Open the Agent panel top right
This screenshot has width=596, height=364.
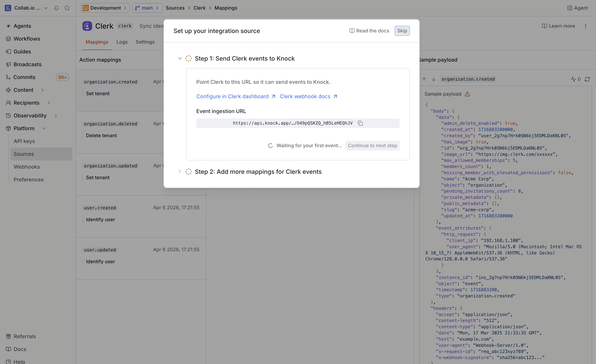(578, 8)
